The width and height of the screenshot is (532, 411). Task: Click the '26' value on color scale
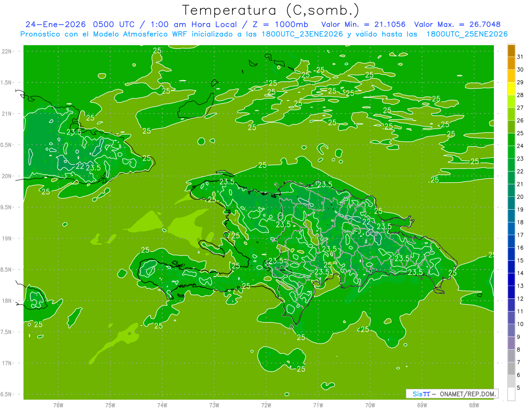tap(520, 120)
